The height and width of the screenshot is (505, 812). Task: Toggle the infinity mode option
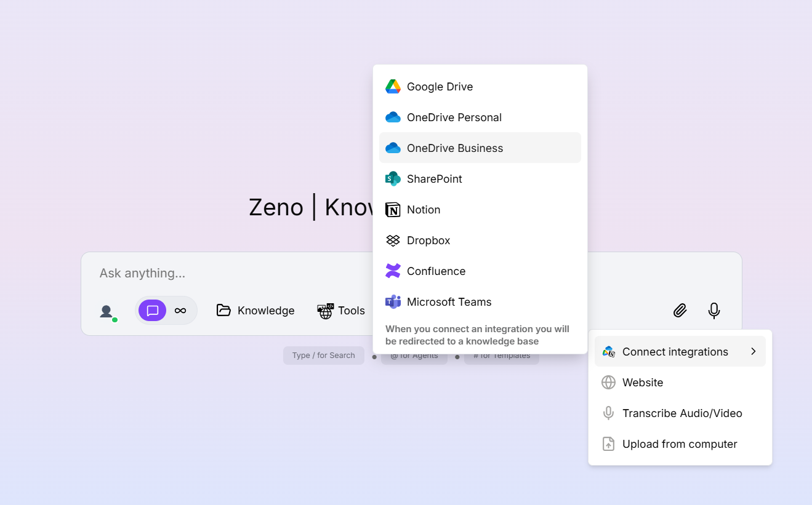(181, 310)
